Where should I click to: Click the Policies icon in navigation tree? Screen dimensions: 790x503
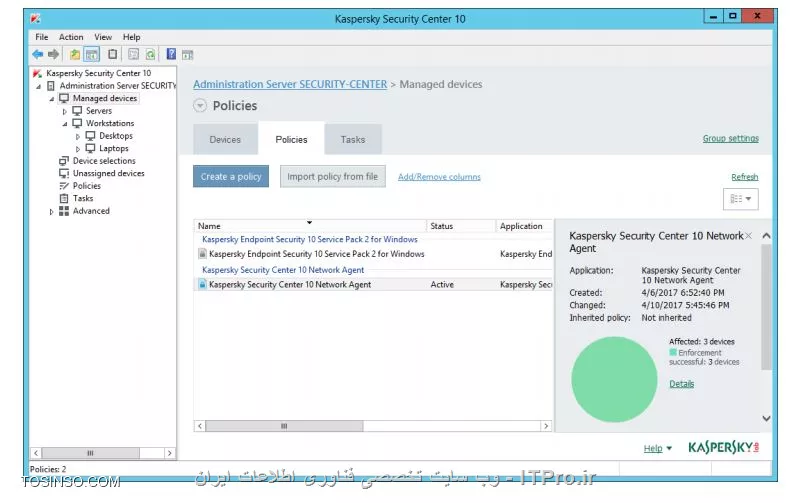pyautogui.click(x=64, y=186)
